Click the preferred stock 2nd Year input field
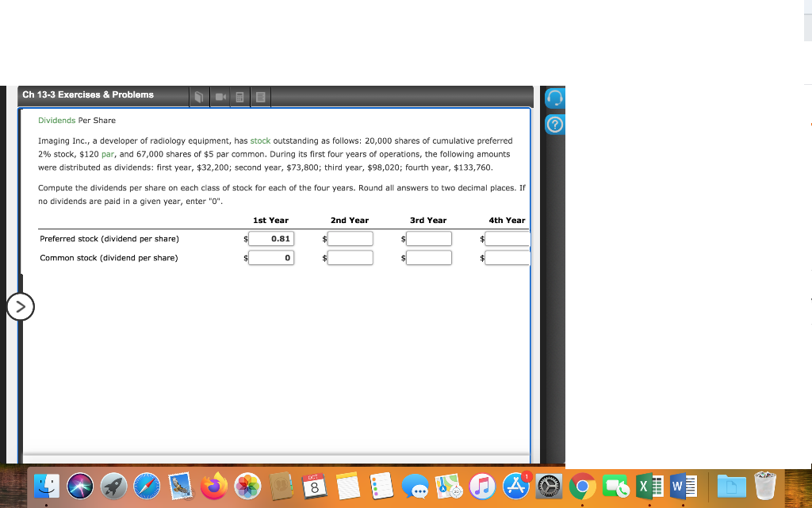 [350, 238]
